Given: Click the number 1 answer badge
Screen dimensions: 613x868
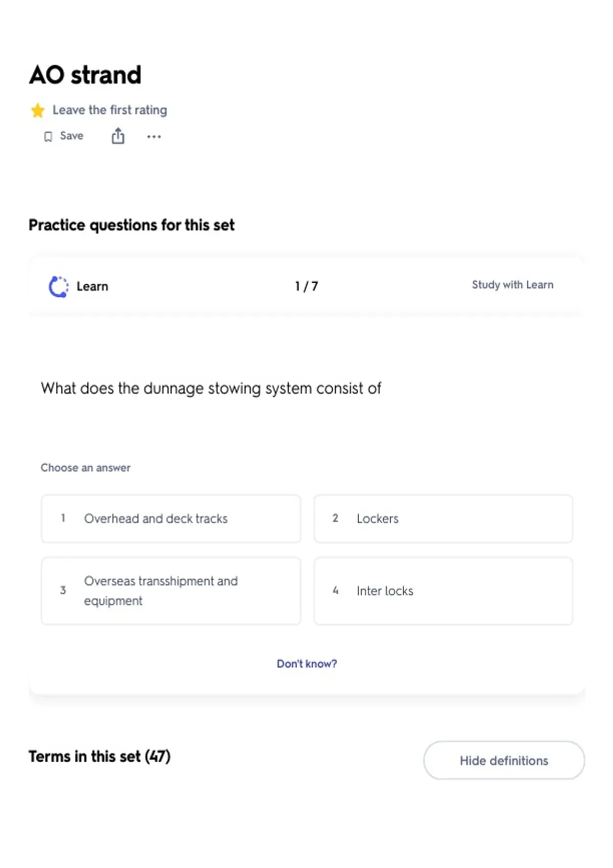Looking at the screenshot, I should click(x=63, y=518).
